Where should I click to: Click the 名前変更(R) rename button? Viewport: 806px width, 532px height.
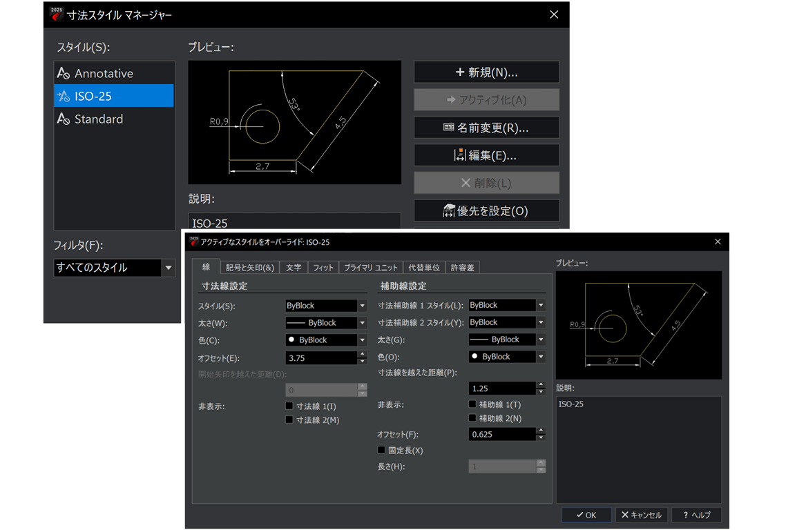(x=486, y=128)
